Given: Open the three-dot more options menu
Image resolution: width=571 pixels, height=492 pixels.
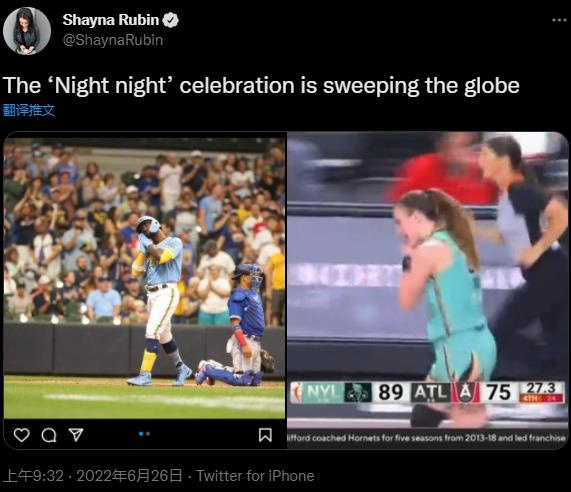Looking at the screenshot, I should tap(559, 20).
